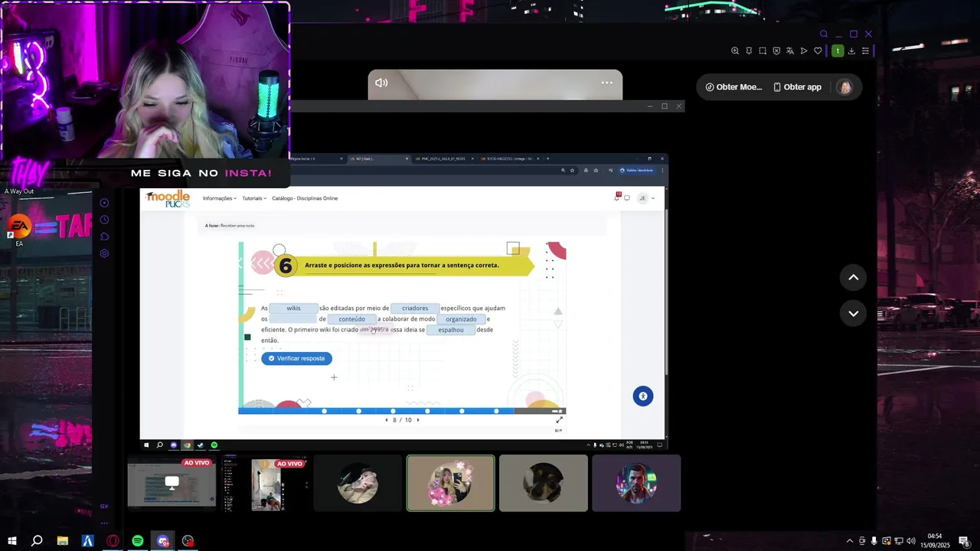Click the 'organizado' drag word chip
980x551 pixels.
pos(461,319)
